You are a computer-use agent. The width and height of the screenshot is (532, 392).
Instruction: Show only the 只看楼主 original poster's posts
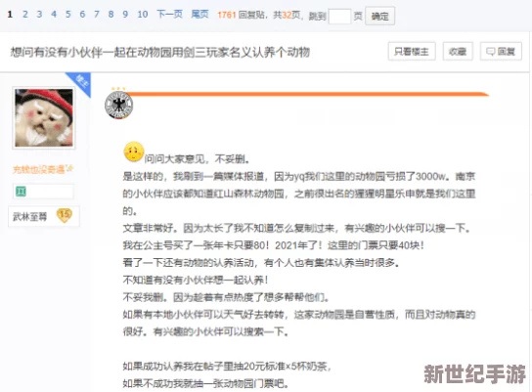[412, 52]
